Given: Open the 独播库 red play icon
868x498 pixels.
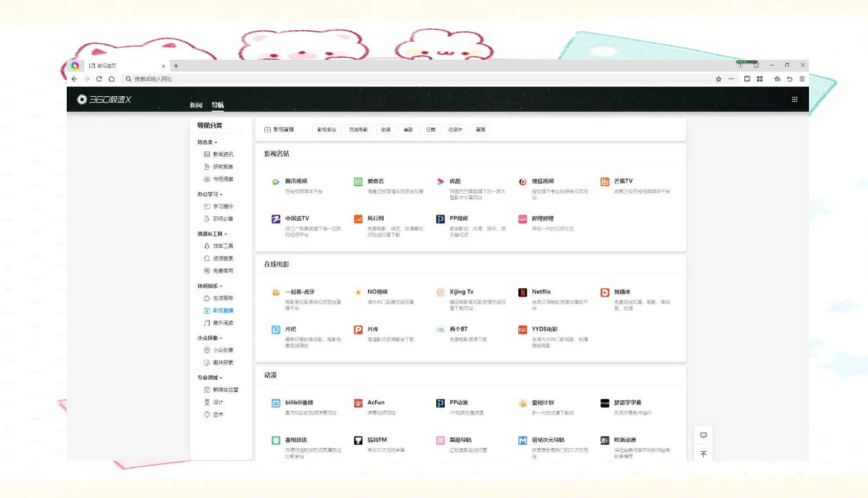Looking at the screenshot, I should pyautogui.click(x=604, y=292).
